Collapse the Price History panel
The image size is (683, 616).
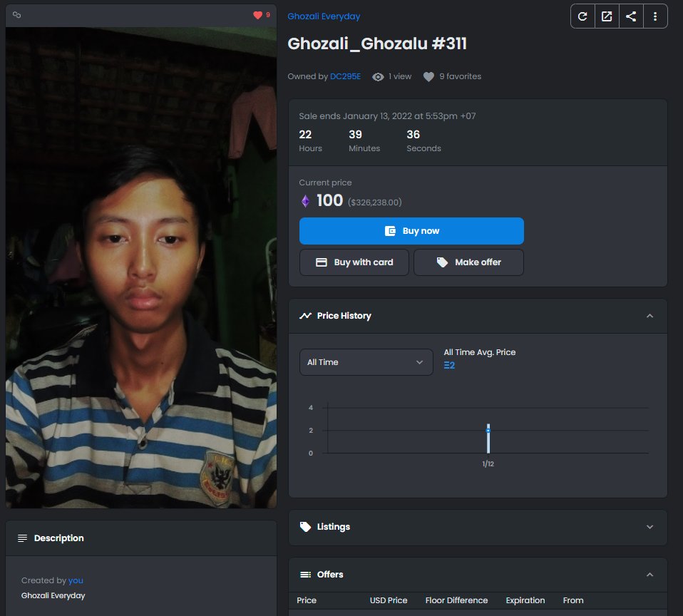[x=649, y=316]
